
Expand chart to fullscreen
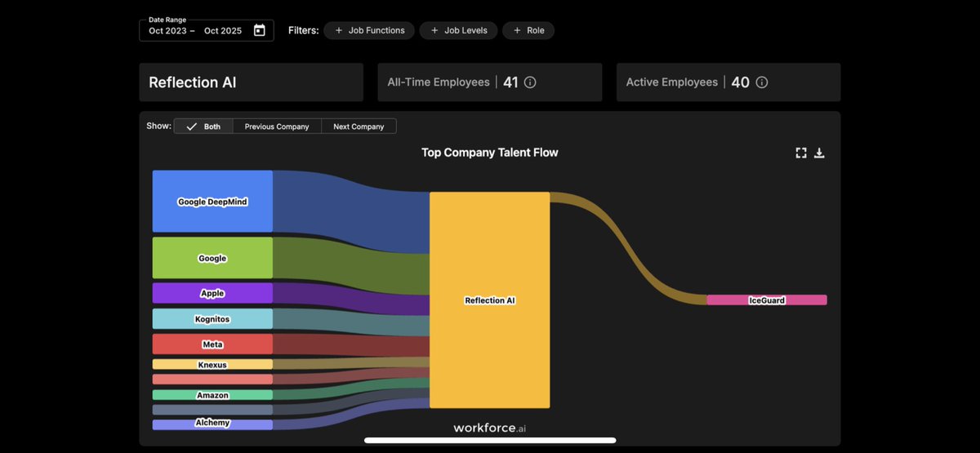[801, 153]
